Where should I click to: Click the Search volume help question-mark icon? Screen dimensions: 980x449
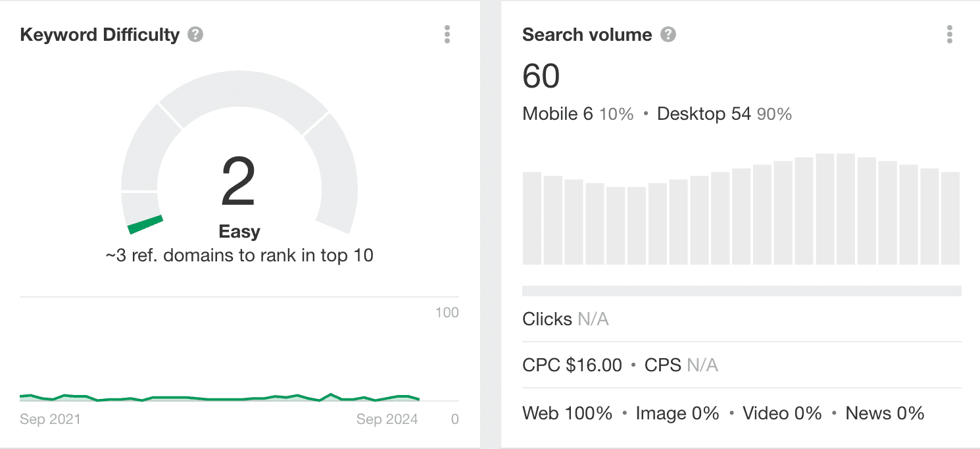[668, 35]
